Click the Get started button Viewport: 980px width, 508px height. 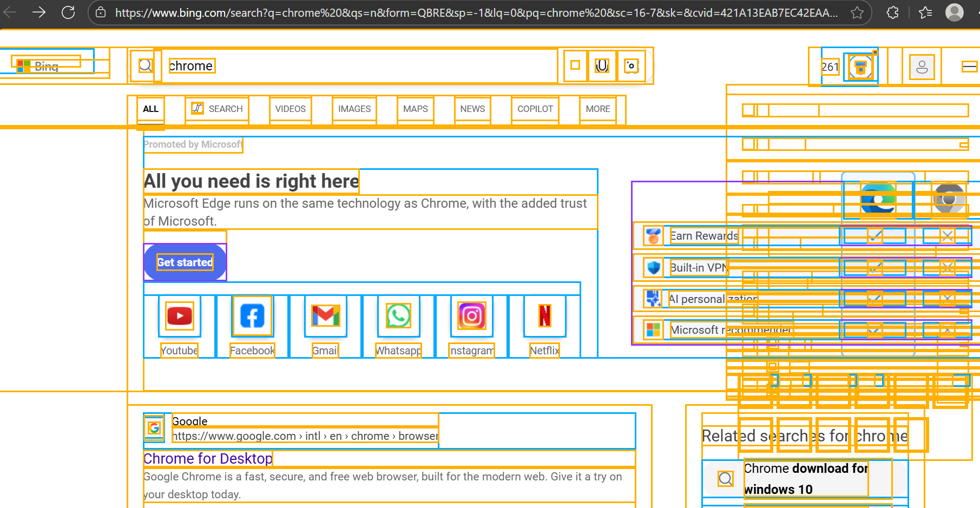point(185,262)
